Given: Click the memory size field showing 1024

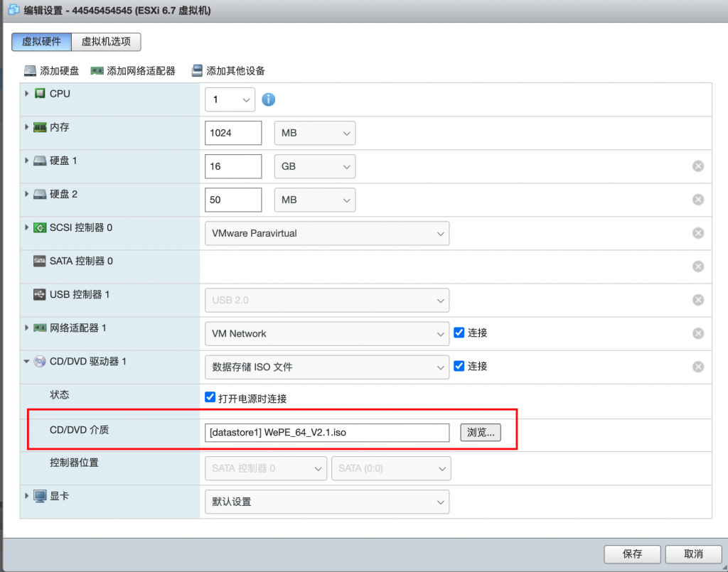Looking at the screenshot, I should pos(233,133).
